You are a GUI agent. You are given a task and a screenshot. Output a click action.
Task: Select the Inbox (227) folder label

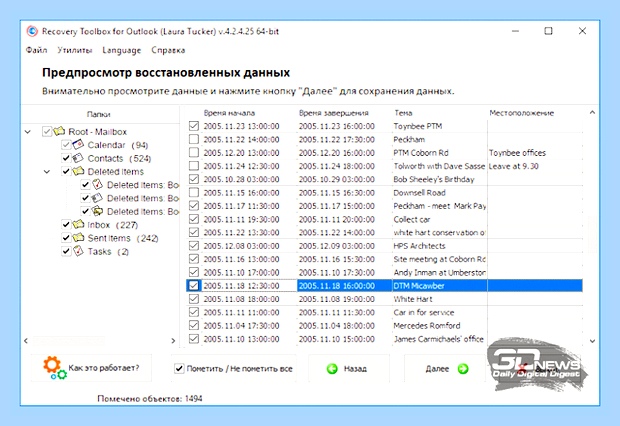pos(113,225)
